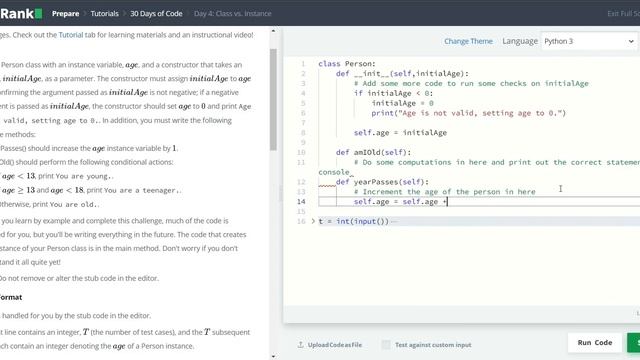Click the print statement on line 6
This screenshot has width=640, height=360.
click(x=469, y=113)
